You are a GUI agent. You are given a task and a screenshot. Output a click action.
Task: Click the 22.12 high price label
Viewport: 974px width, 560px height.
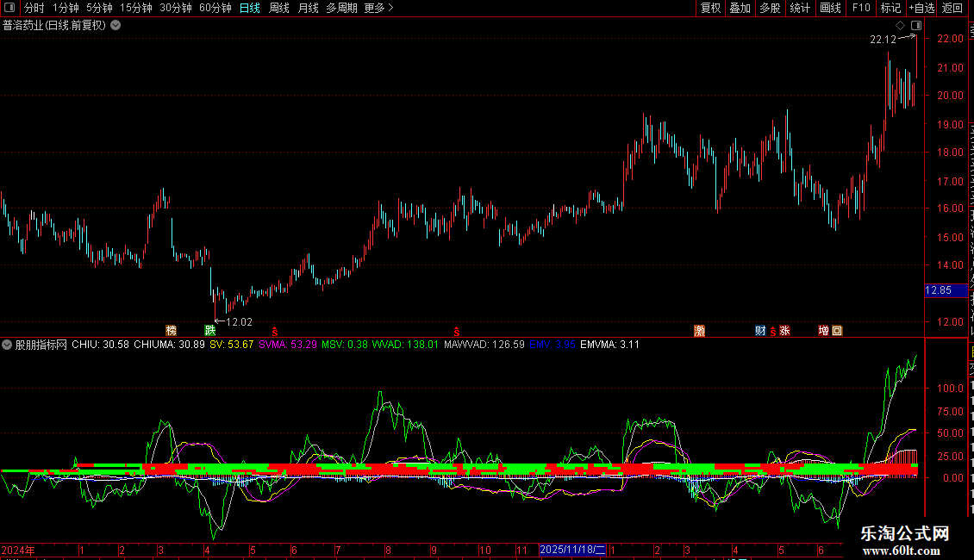[x=883, y=40]
